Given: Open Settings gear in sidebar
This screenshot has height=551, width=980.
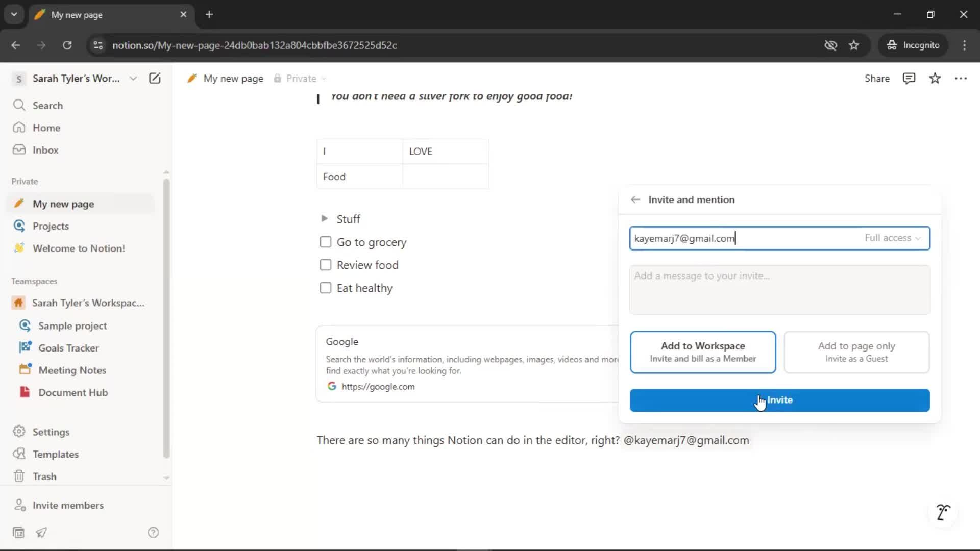Looking at the screenshot, I should 19,432.
